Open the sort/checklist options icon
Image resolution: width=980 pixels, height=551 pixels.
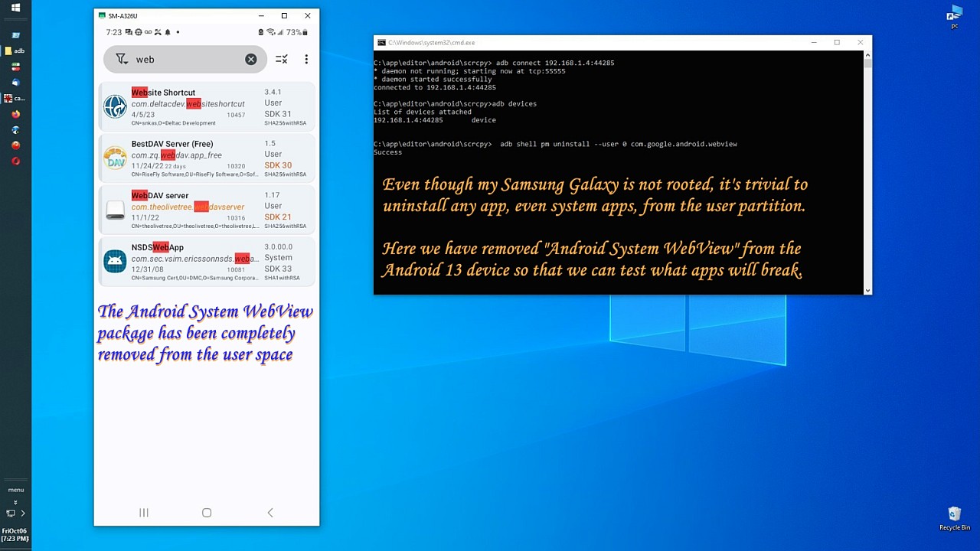click(x=281, y=59)
